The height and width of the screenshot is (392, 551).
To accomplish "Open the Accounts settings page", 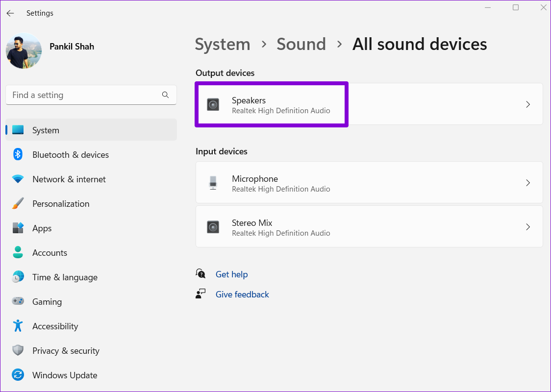I will coord(91,252).
